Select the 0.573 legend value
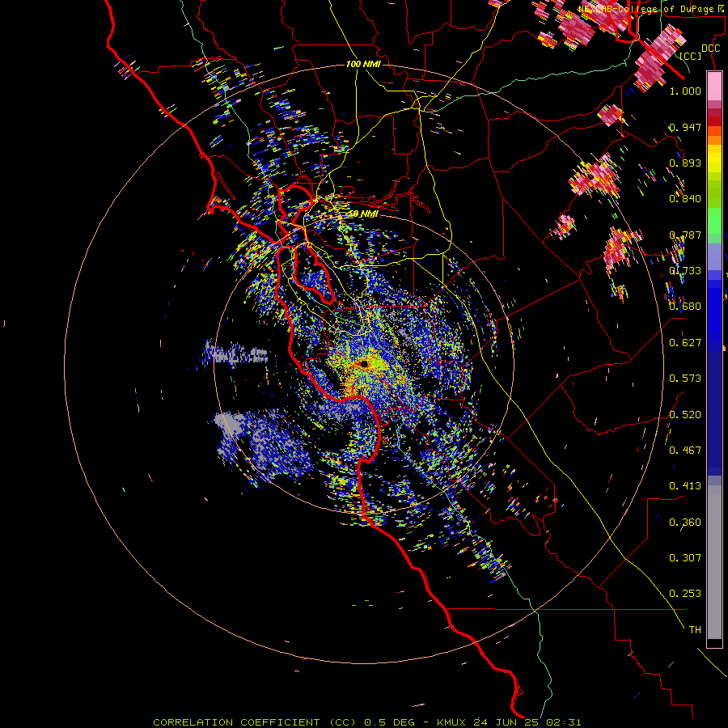The width and height of the screenshot is (728, 728). (685, 379)
